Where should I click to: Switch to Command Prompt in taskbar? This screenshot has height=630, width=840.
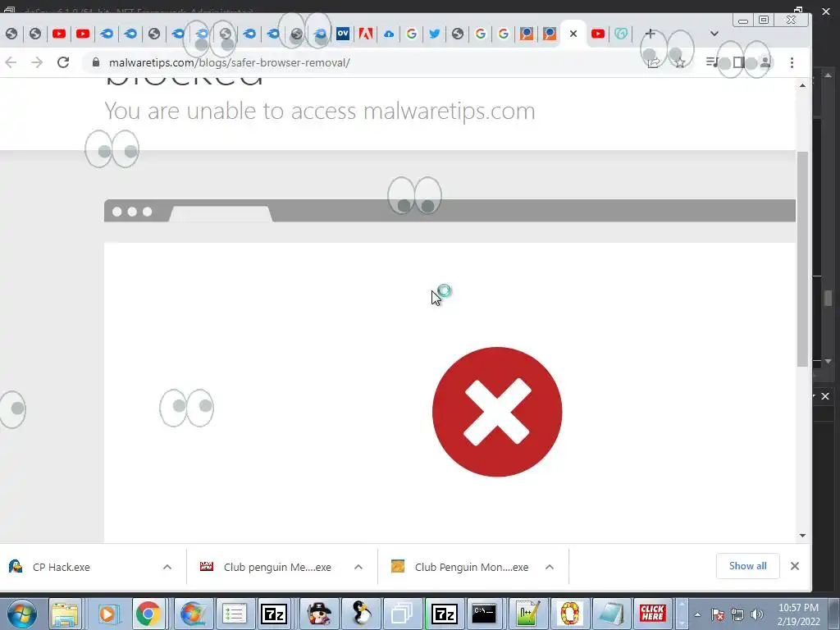tap(484, 614)
